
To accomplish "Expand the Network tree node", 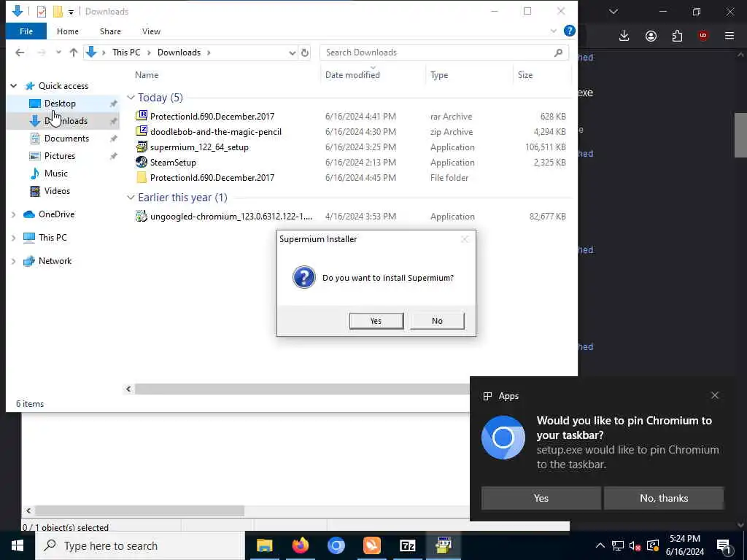I will click(x=14, y=261).
